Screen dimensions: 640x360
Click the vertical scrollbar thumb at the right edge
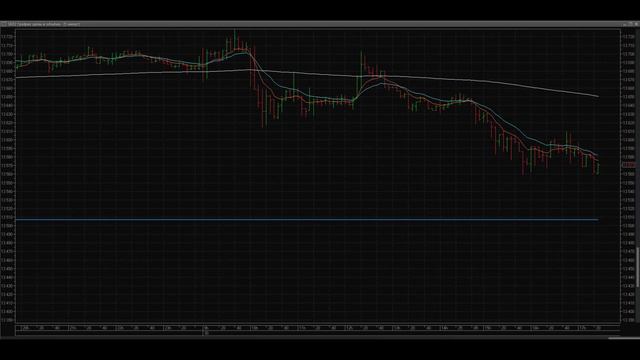tap(638, 267)
